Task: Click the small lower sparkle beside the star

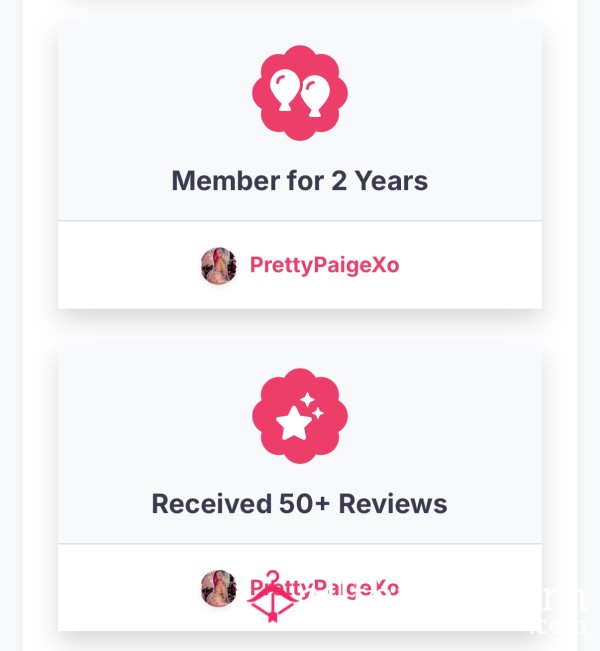Action: tap(318, 414)
